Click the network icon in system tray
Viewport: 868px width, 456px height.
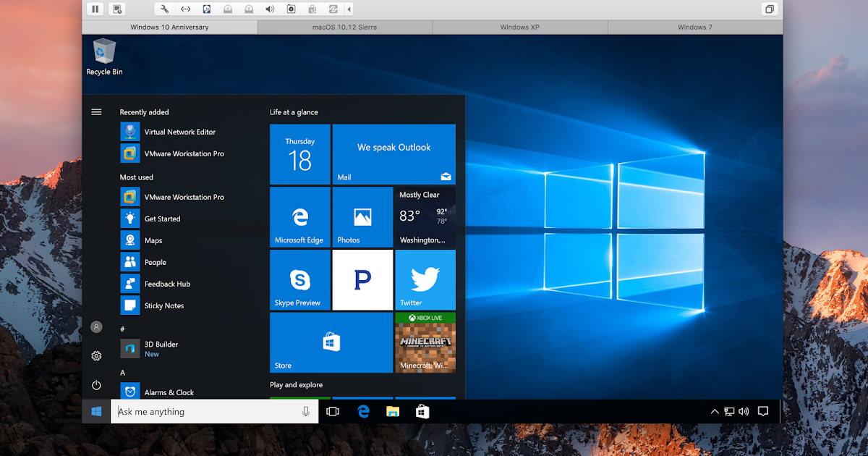click(729, 411)
